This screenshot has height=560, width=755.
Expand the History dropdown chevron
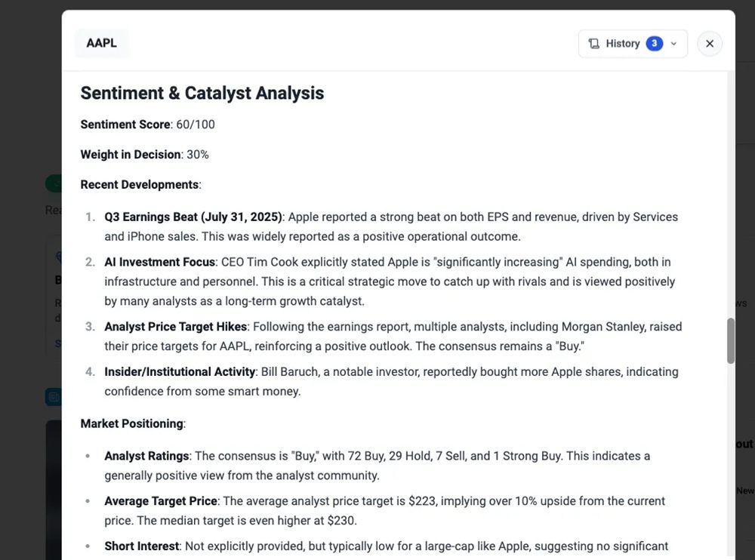click(674, 44)
